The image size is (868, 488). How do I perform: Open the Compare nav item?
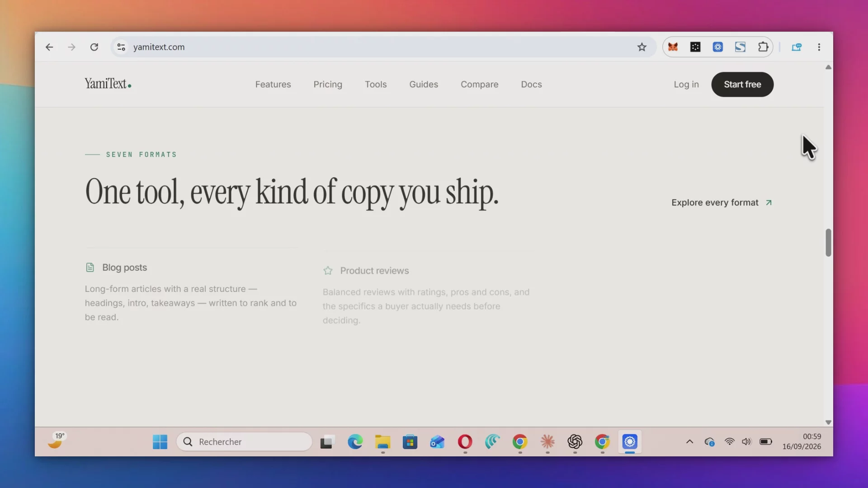[480, 84]
